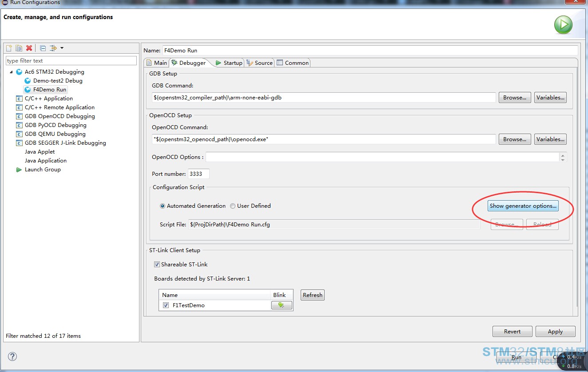Toggle the F1TestDemo board checkbox

pos(166,305)
